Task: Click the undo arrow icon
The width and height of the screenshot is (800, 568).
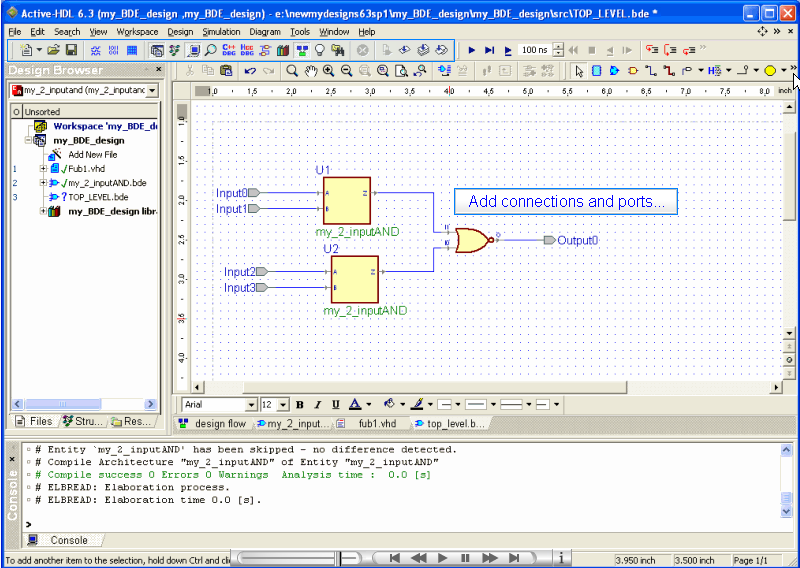Action: (x=250, y=71)
